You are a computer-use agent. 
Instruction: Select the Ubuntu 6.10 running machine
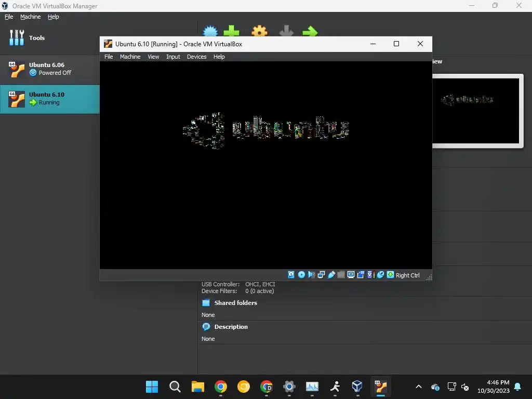pos(49,99)
